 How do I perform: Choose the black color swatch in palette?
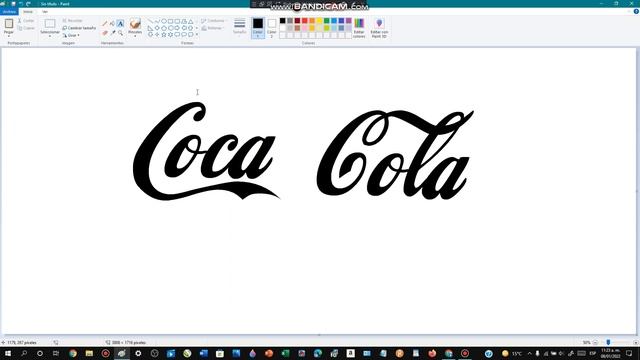coord(282,21)
